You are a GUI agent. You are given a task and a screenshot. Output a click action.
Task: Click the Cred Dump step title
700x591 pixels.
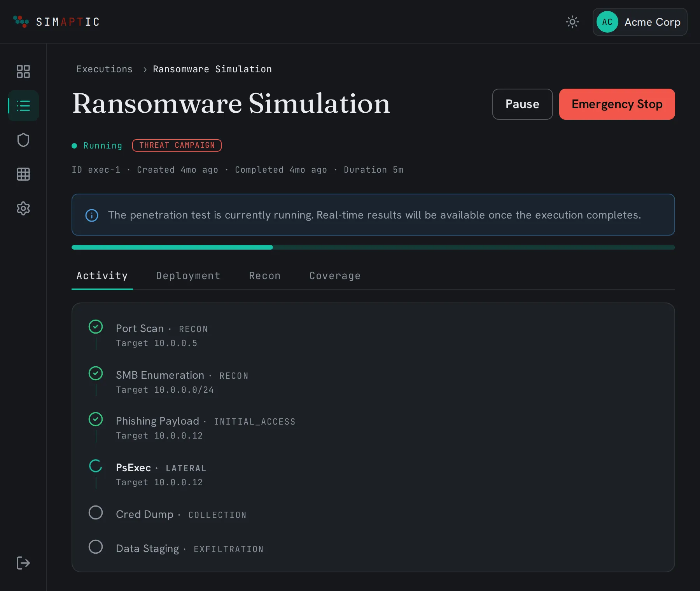tap(145, 514)
